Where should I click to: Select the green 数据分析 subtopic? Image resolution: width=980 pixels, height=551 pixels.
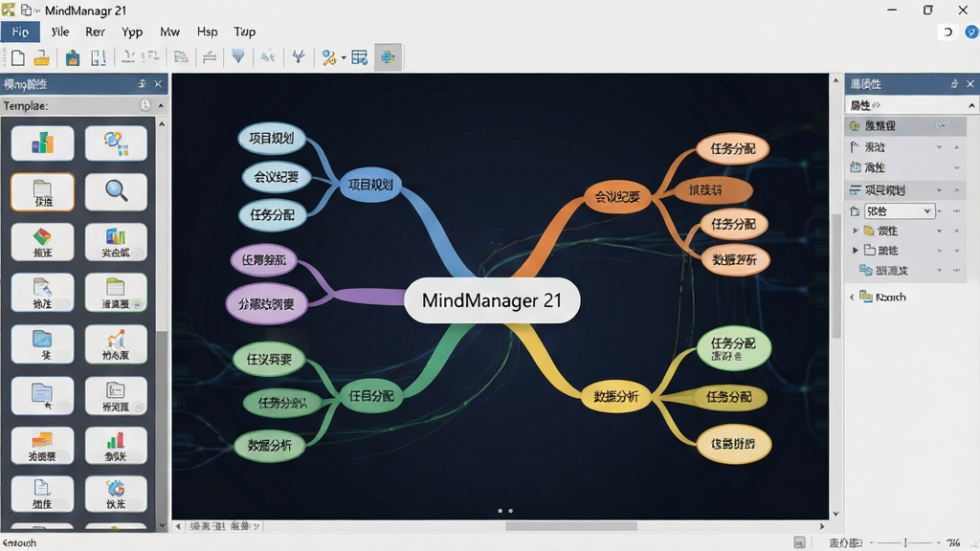click(269, 446)
